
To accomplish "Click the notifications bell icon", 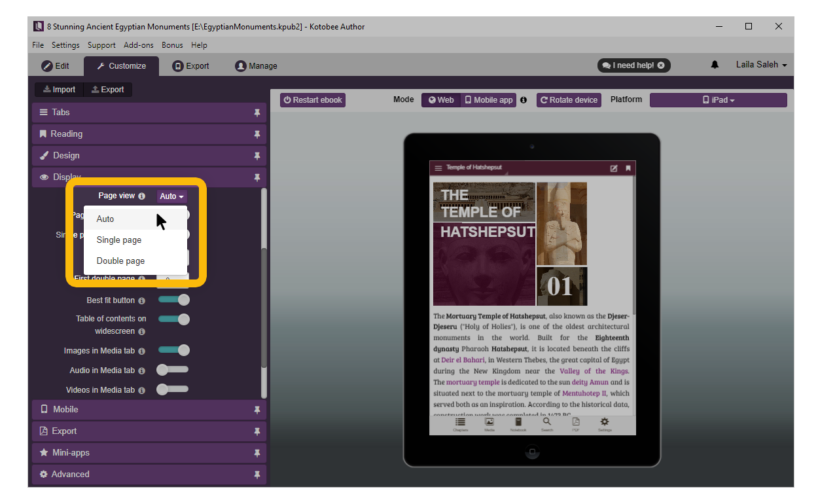I will pos(715,65).
